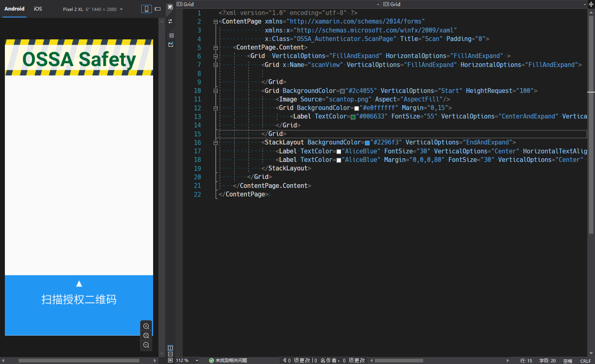Collapse the Grid on line 12
Screen dimensions: 595x364
216,108
